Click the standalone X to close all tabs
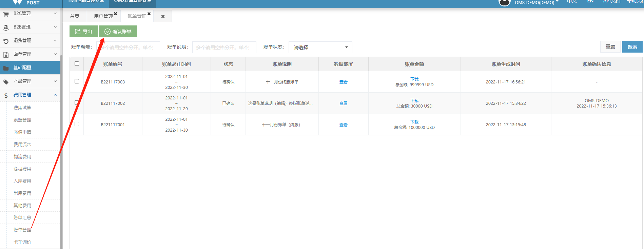The image size is (644, 249). (x=163, y=16)
